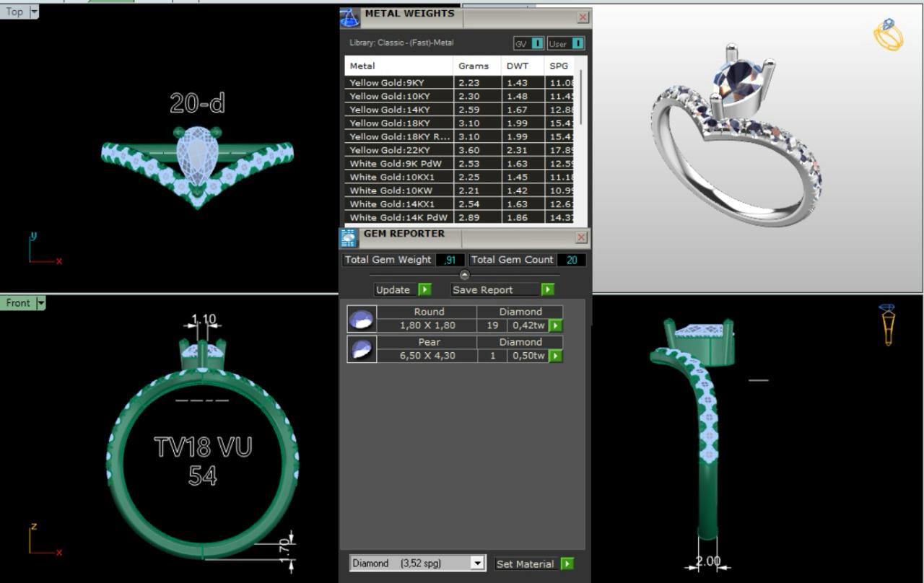The image size is (924, 583).
Task: Click the TV18 VU text in Front viewport
Action: tap(203, 447)
